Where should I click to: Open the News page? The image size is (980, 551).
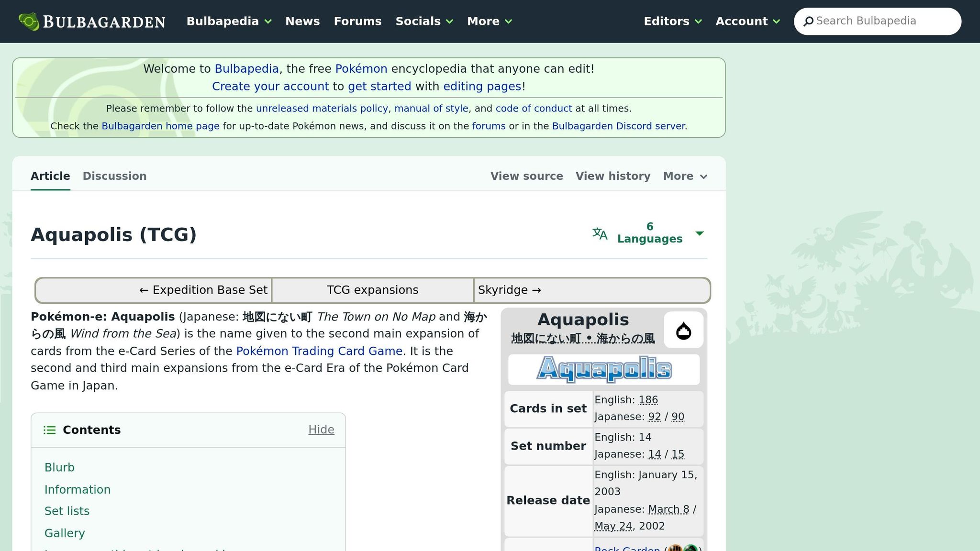pos(302,22)
